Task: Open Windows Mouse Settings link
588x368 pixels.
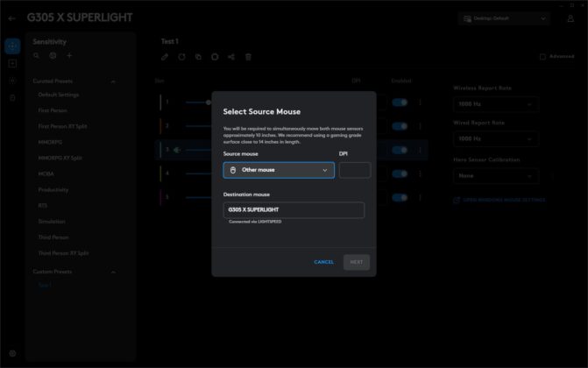Action: [x=499, y=200]
